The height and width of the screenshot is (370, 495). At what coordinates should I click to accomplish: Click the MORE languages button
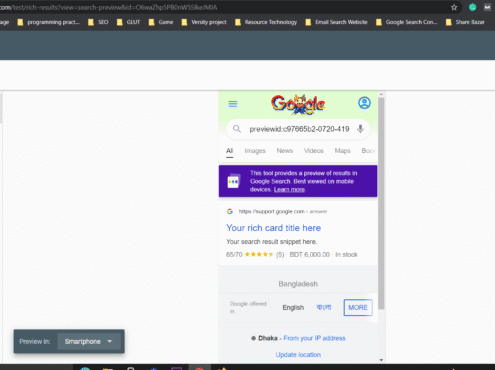pos(358,307)
